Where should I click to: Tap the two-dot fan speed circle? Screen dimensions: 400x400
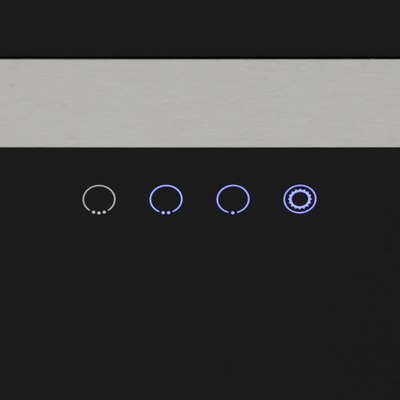click(166, 199)
